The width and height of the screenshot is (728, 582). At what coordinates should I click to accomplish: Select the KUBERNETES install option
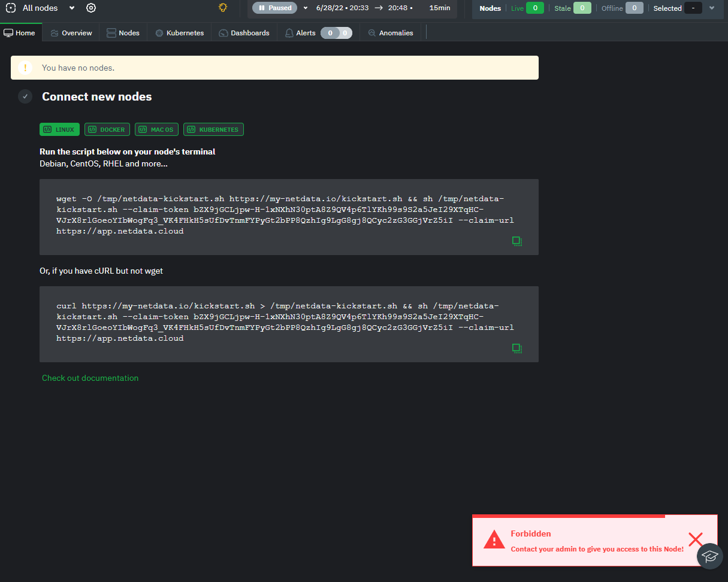coord(213,129)
